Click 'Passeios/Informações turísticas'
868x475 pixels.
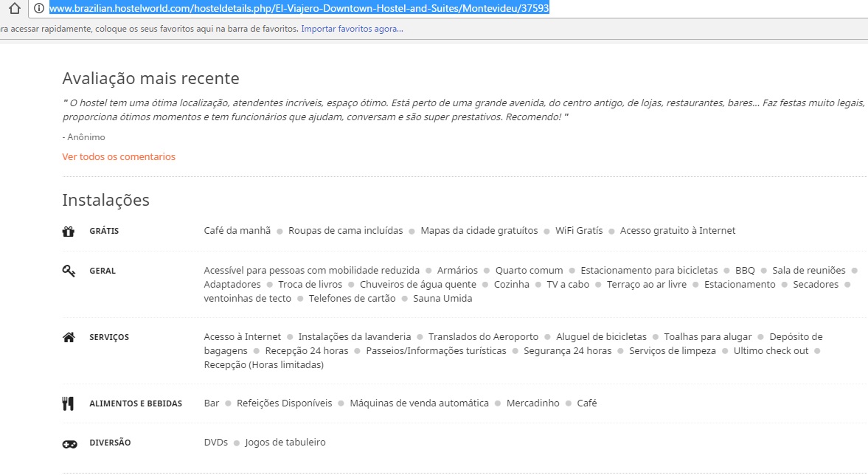click(x=437, y=350)
